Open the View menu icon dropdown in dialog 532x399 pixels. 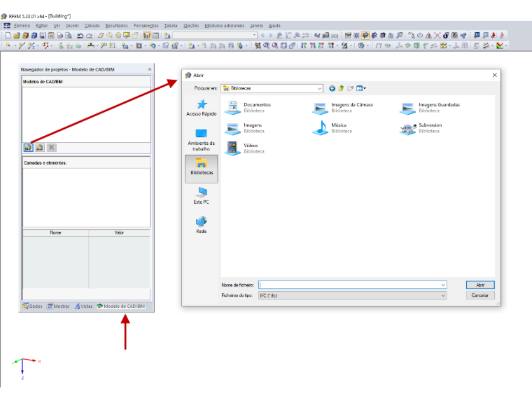click(x=361, y=88)
